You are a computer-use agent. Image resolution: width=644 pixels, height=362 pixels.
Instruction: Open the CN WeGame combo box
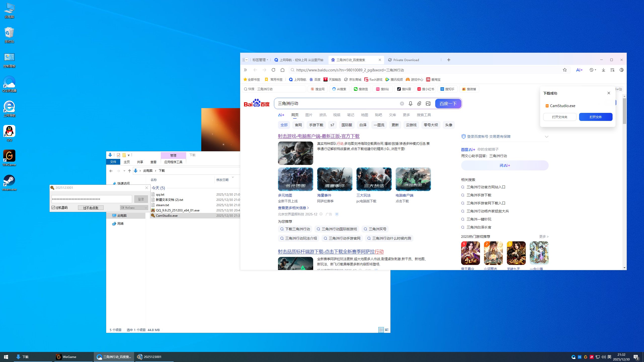(134, 208)
